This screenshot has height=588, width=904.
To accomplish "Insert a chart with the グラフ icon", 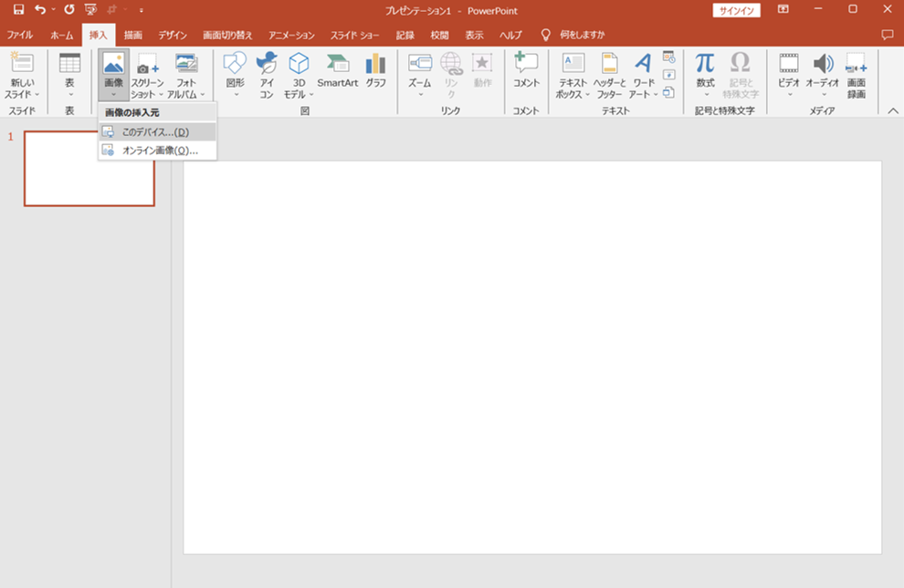I will pyautogui.click(x=375, y=70).
